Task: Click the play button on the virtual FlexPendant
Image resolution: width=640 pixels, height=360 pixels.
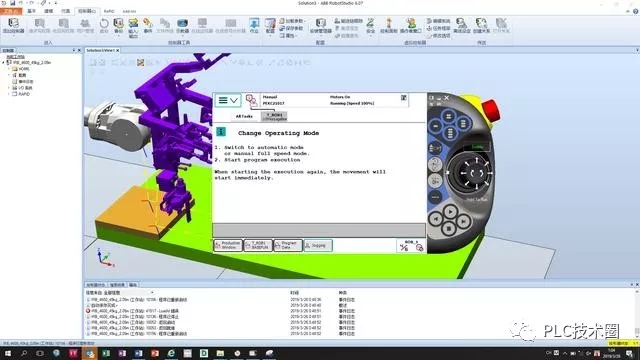Action: click(450, 211)
